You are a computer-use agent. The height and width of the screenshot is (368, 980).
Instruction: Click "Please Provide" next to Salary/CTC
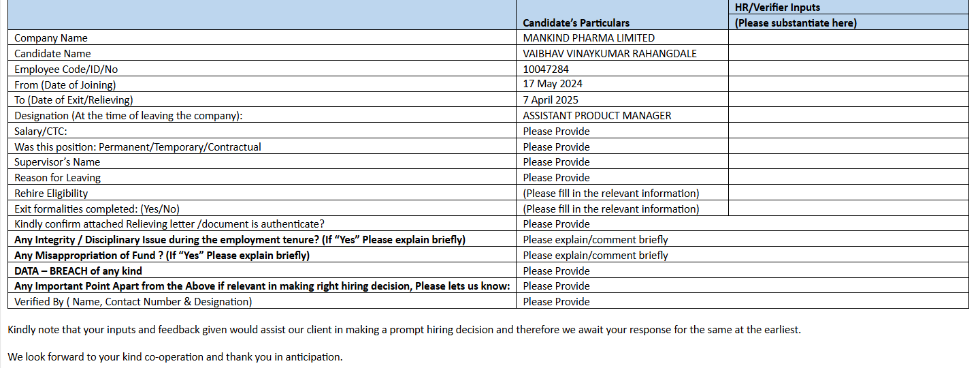coord(556,132)
